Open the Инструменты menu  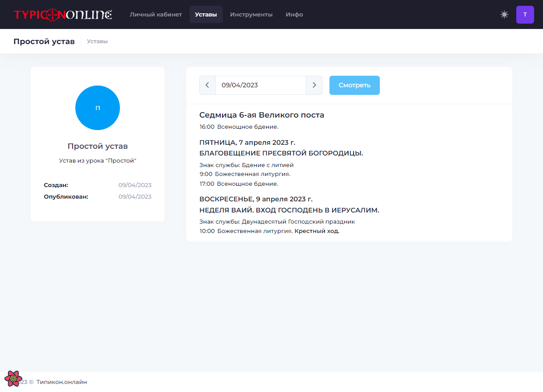point(251,15)
